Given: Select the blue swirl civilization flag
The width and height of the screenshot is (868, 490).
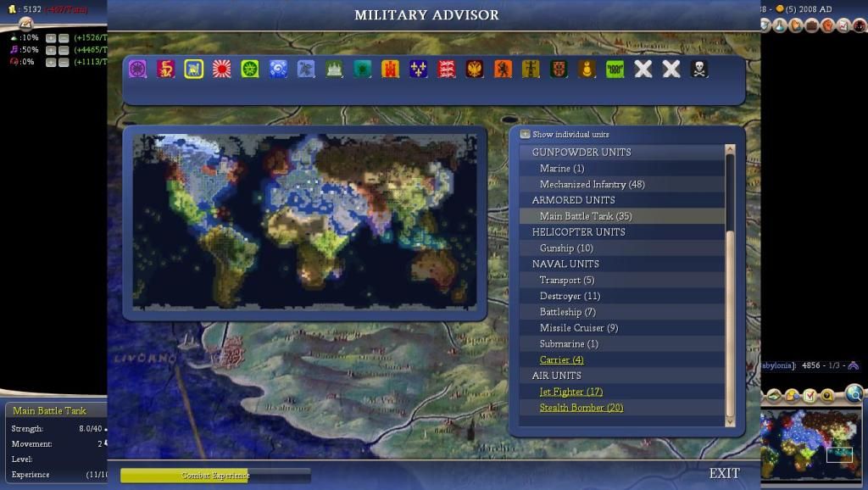Looking at the screenshot, I should tap(278, 69).
